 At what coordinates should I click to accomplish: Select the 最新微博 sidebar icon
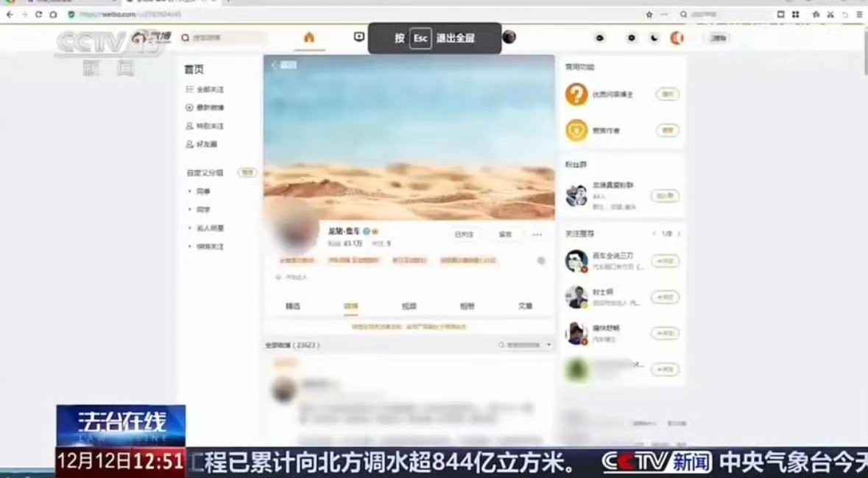pyautogui.click(x=188, y=107)
